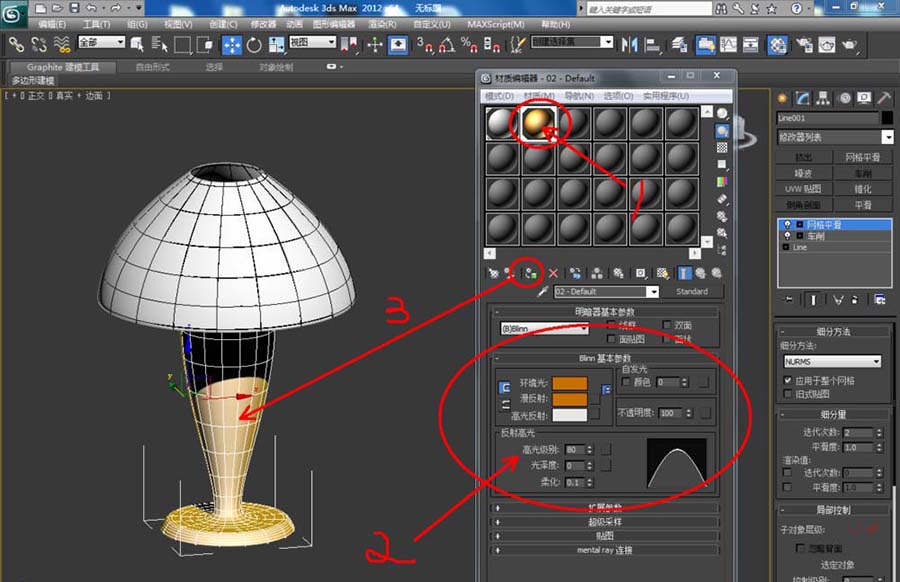
Task: Click the Select and Link chain icon
Action: pyautogui.click(x=16, y=45)
